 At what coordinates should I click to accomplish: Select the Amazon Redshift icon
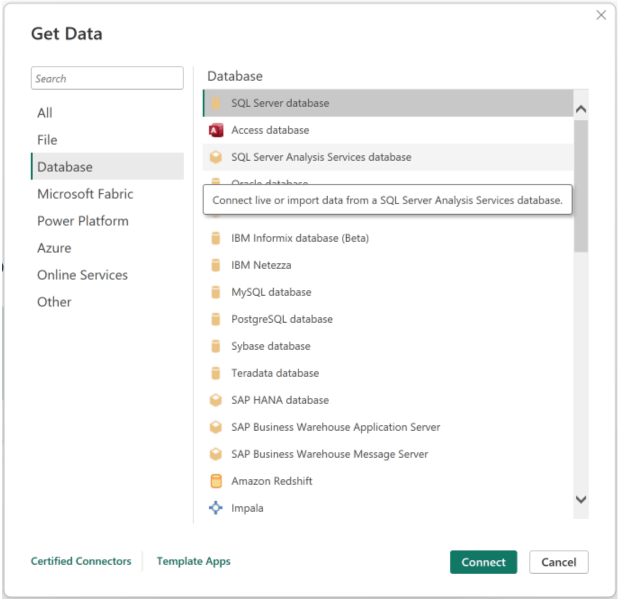coord(215,481)
